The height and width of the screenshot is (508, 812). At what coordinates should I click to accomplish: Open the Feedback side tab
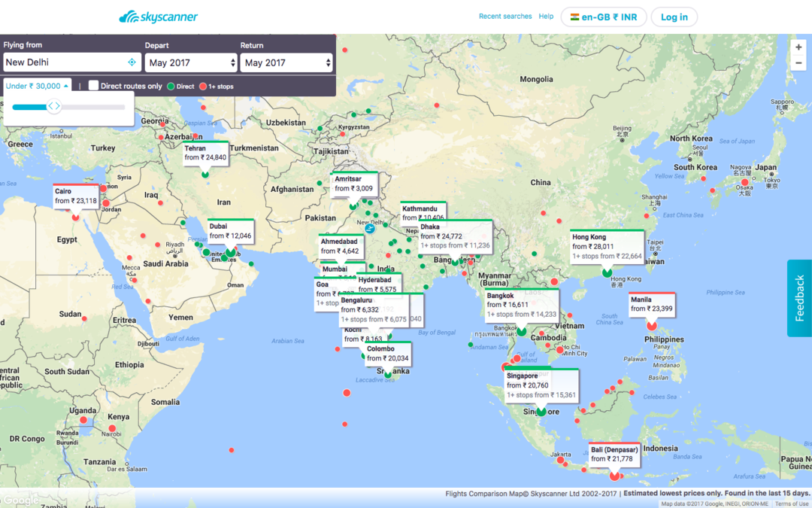[x=799, y=298]
